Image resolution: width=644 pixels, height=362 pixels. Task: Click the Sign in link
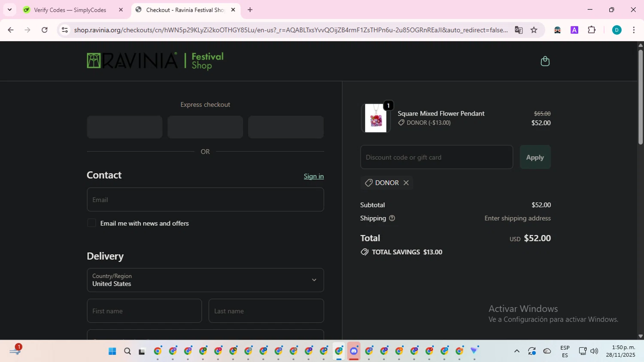point(314,176)
